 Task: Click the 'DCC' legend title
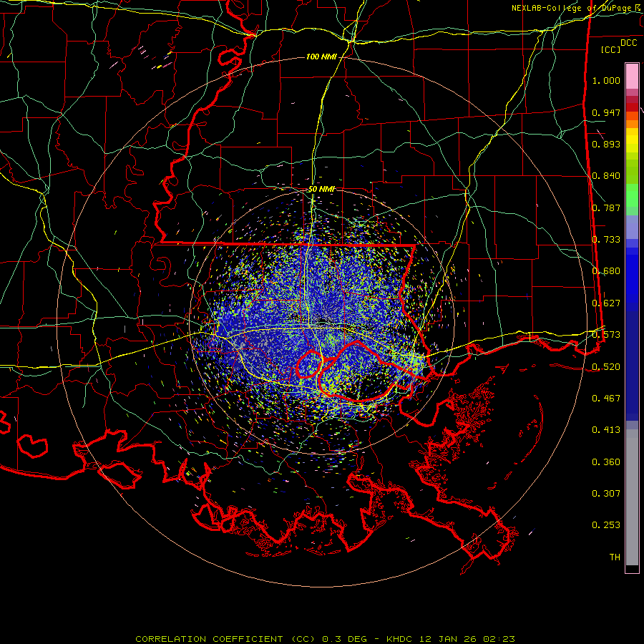[x=628, y=43]
